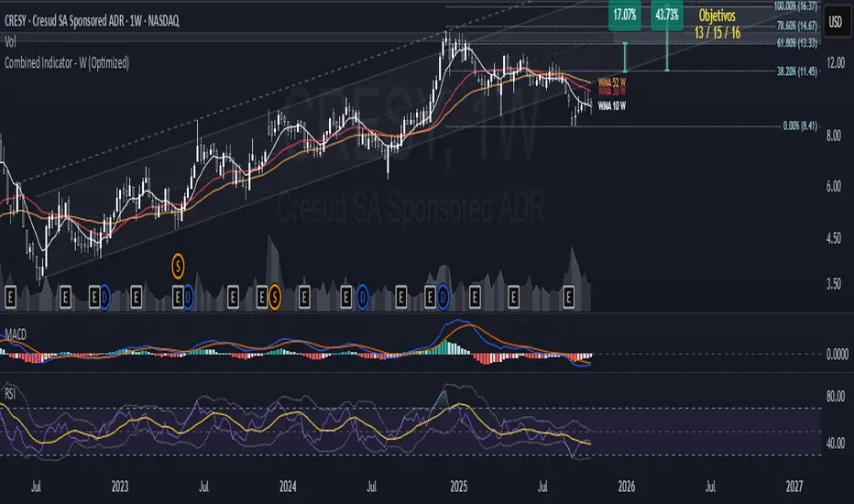Click the 80.00 RSI scale value

[x=836, y=397]
